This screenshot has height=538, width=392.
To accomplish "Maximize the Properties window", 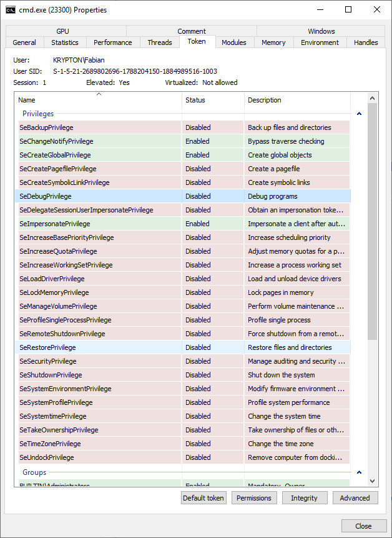I will pyautogui.click(x=348, y=10).
